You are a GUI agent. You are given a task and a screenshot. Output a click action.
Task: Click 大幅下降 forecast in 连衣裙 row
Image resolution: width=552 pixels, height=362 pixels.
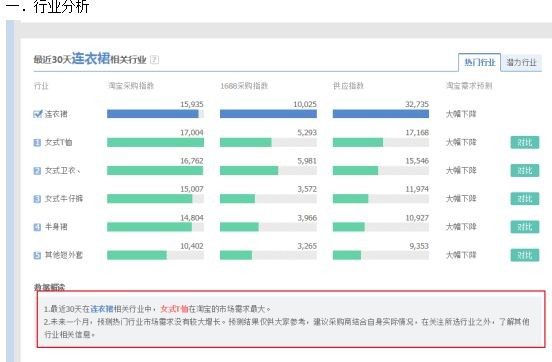coord(461,114)
